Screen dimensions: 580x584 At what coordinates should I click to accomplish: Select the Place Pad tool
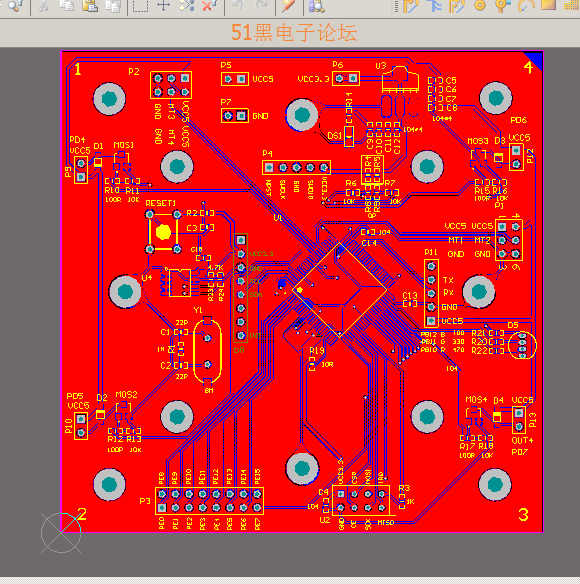(480, 5)
